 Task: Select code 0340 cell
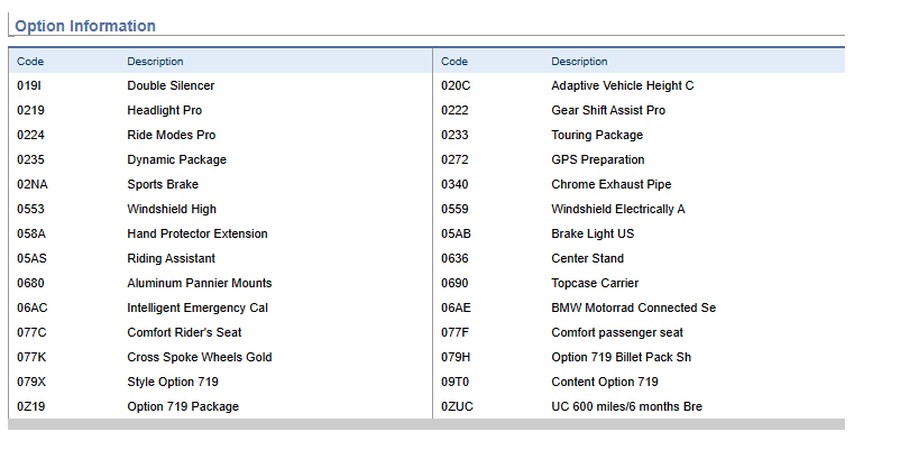coord(455,184)
